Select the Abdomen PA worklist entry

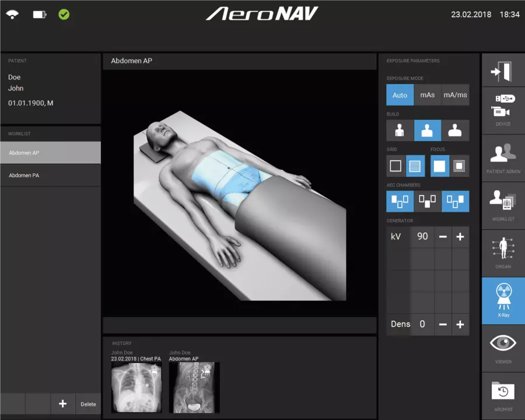(24, 174)
